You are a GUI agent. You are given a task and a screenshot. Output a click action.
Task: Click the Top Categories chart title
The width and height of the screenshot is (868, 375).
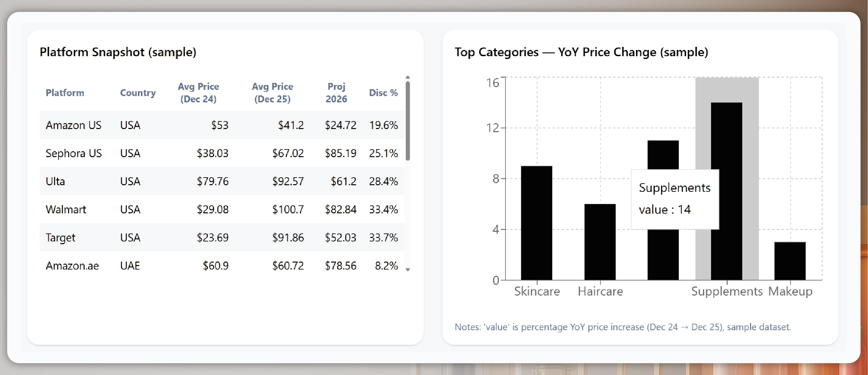coord(582,52)
